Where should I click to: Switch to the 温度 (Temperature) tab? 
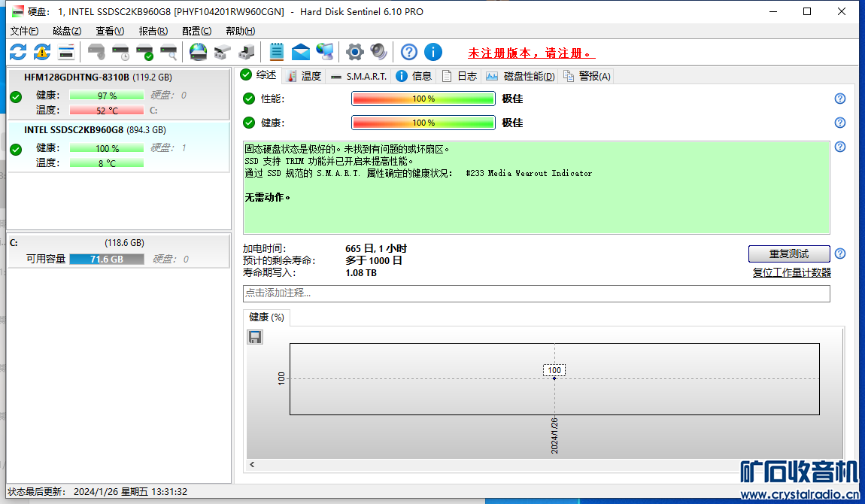point(305,76)
